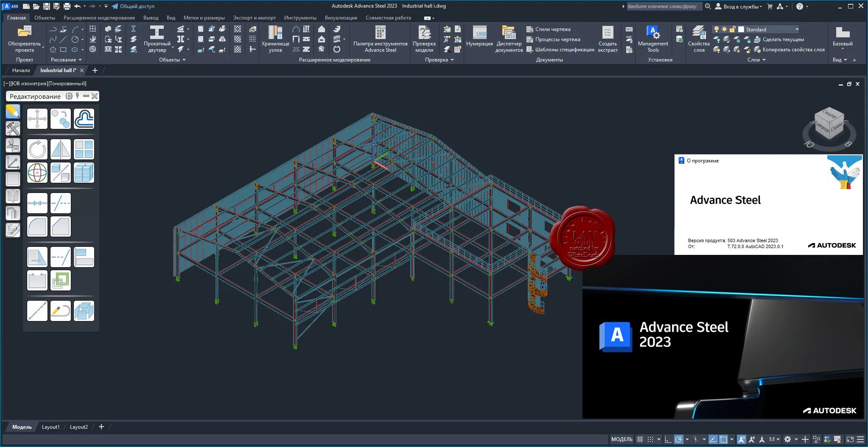Image resolution: width=868 pixels, height=447 pixels.
Task: Open the Standard layer dropdown
Action: 756,29
